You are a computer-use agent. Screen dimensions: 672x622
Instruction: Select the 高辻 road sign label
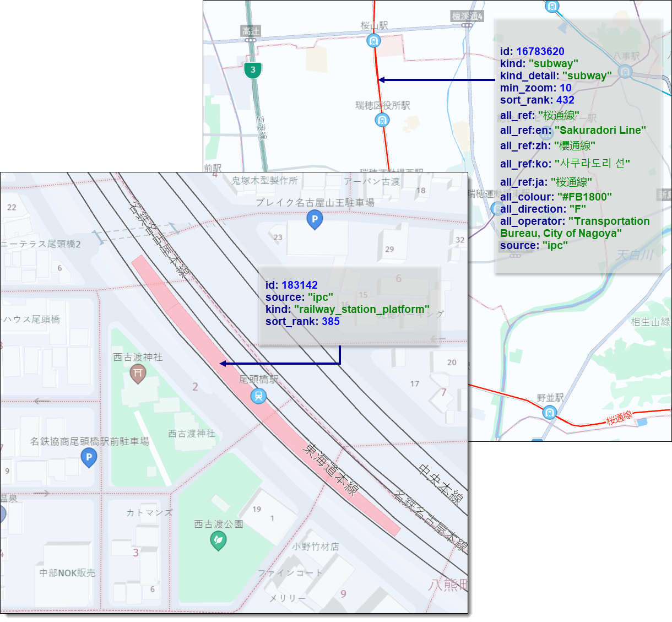coord(251,31)
